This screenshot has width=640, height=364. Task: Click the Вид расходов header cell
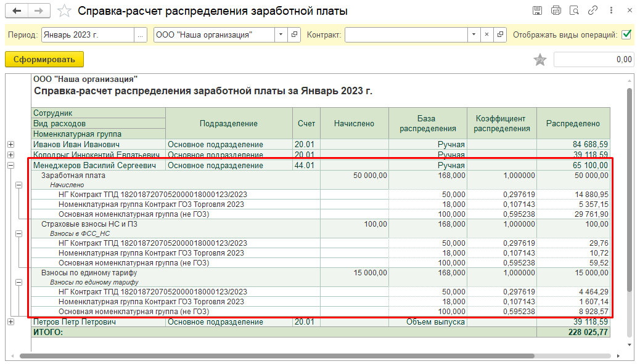point(99,124)
